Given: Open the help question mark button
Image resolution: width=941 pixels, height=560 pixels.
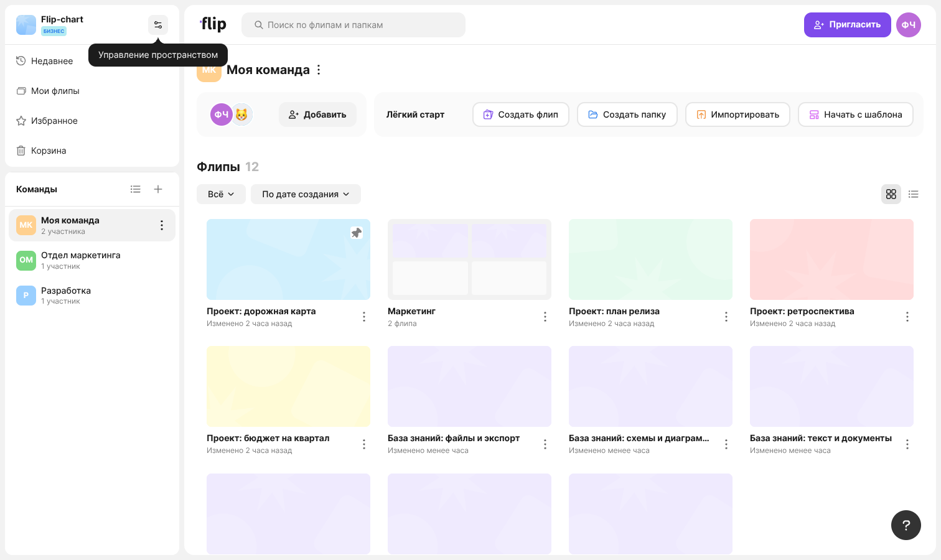Looking at the screenshot, I should (x=906, y=525).
